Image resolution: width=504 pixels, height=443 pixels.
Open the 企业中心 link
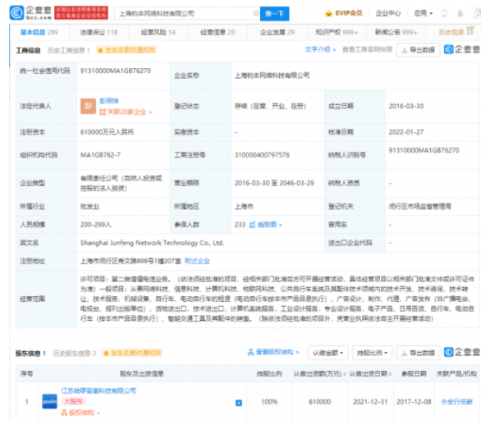click(x=388, y=13)
